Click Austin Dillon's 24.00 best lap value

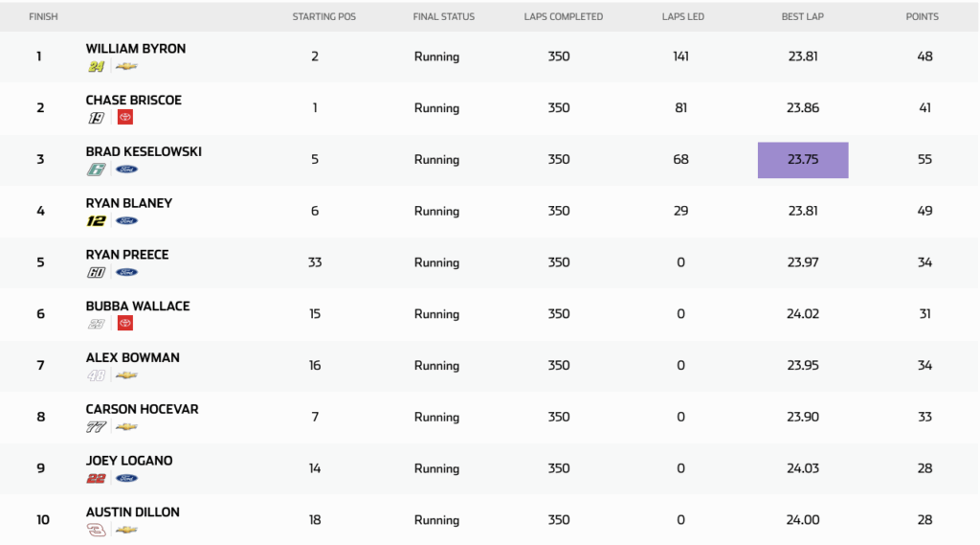coord(803,520)
